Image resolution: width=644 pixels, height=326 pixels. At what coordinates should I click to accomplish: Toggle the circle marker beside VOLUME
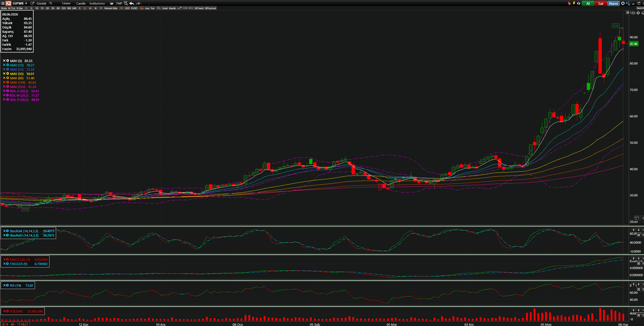coord(7,311)
